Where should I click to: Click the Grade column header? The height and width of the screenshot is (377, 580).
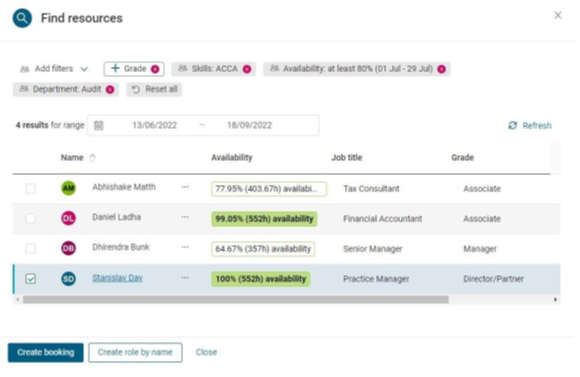pyautogui.click(x=462, y=158)
